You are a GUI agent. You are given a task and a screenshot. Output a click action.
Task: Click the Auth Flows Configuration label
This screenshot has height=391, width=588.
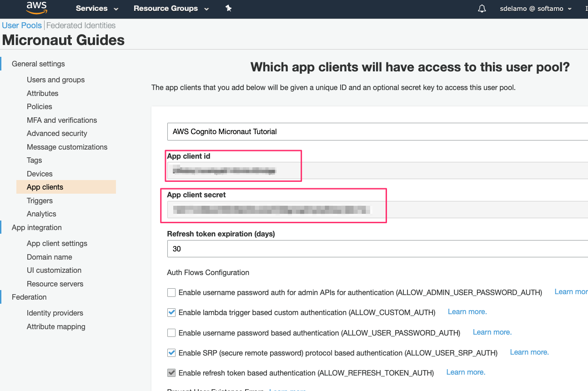click(208, 273)
